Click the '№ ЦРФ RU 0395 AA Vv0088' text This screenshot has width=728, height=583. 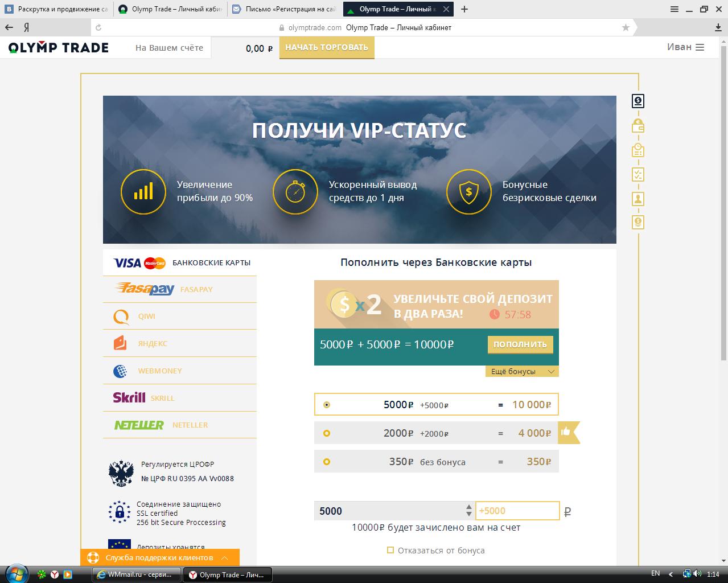coord(187,478)
